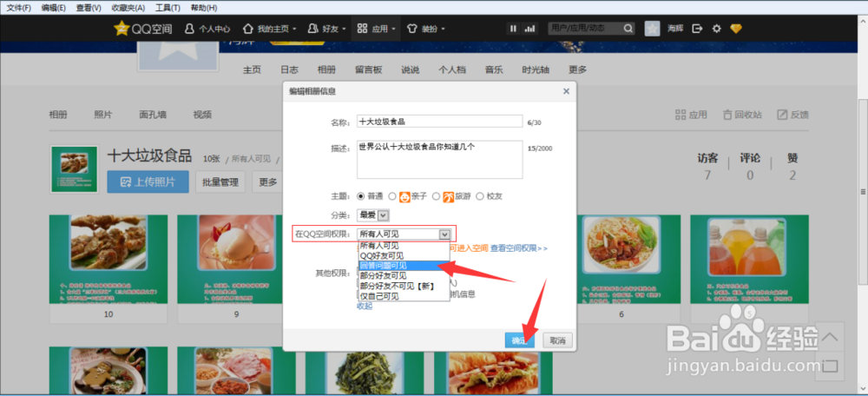Click into the 描述 text area
This screenshot has width=868, height=396.
pyautogui.click(x=439, y=160)
